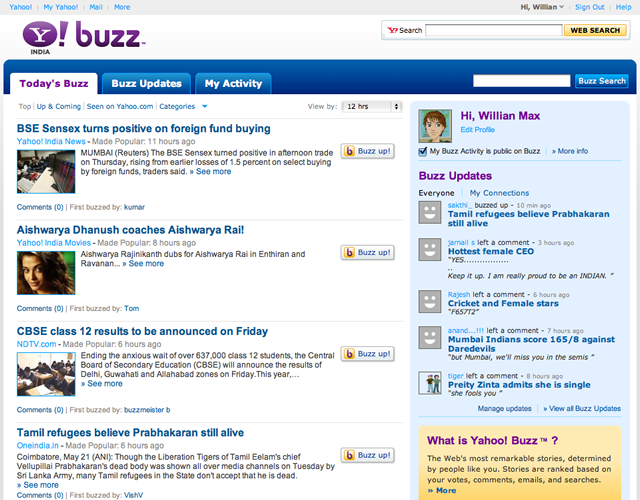Select the Top filter

[x=24, y=107]
